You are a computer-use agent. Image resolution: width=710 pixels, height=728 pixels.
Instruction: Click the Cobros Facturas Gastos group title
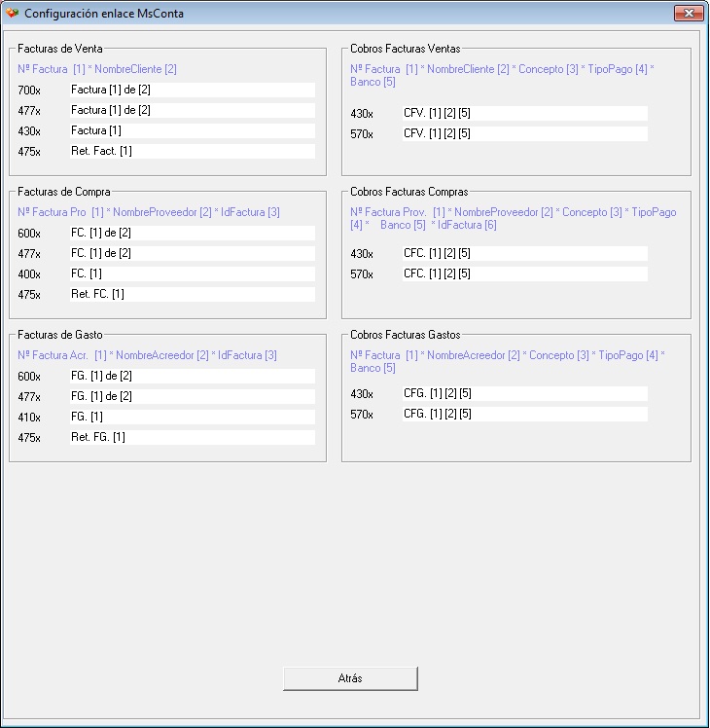point(406,334)
